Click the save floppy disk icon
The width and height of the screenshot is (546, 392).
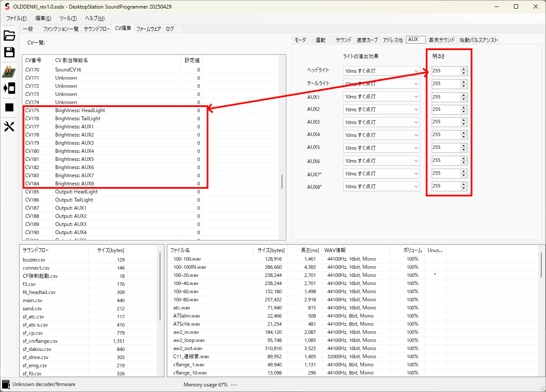pos(9,52)
